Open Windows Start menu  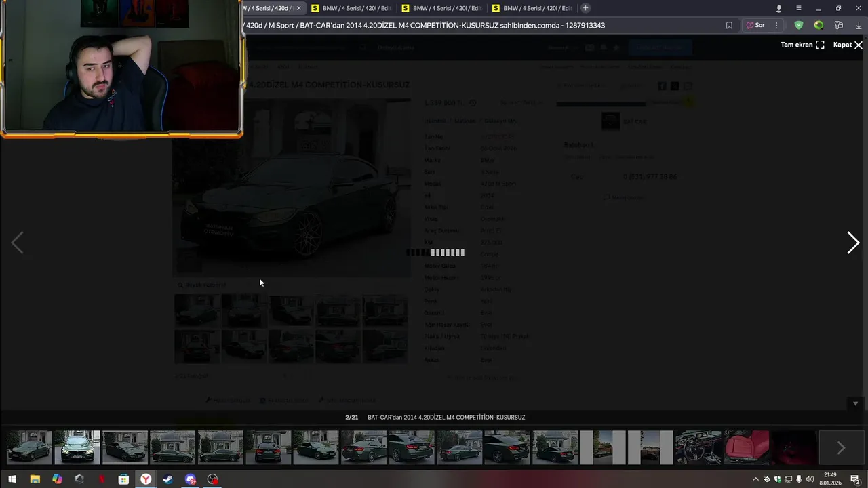pos(12,479)
